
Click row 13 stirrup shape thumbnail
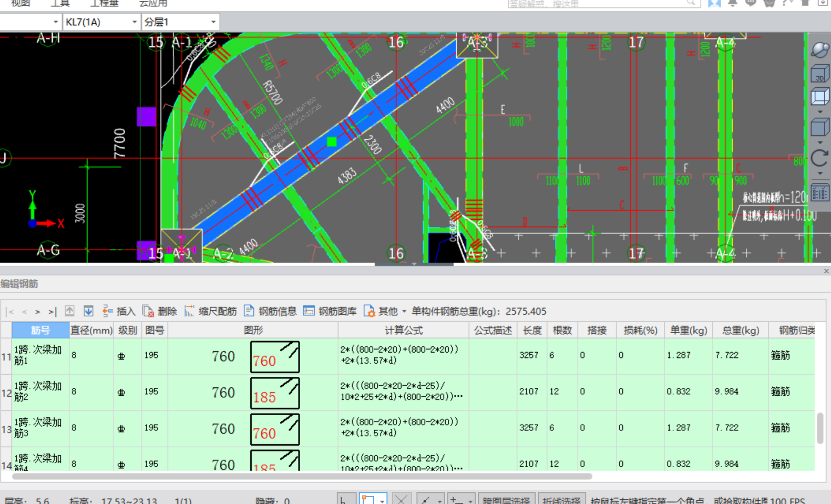tap(275, 429)
